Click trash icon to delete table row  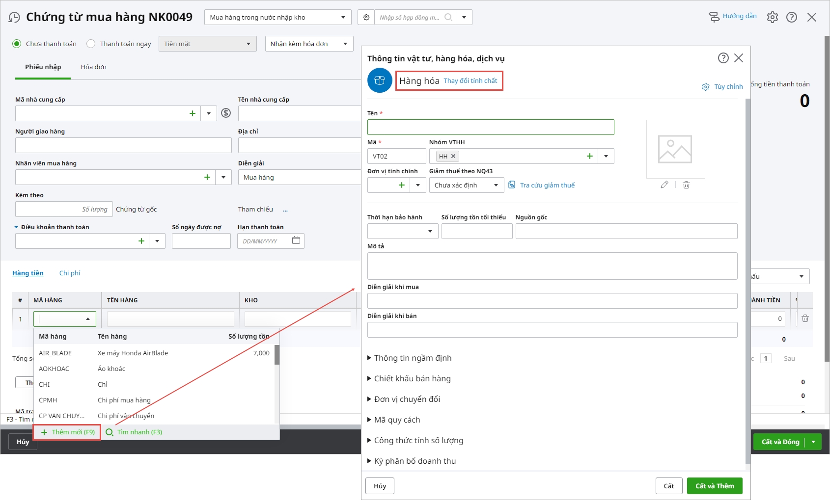tap(805, 318)
